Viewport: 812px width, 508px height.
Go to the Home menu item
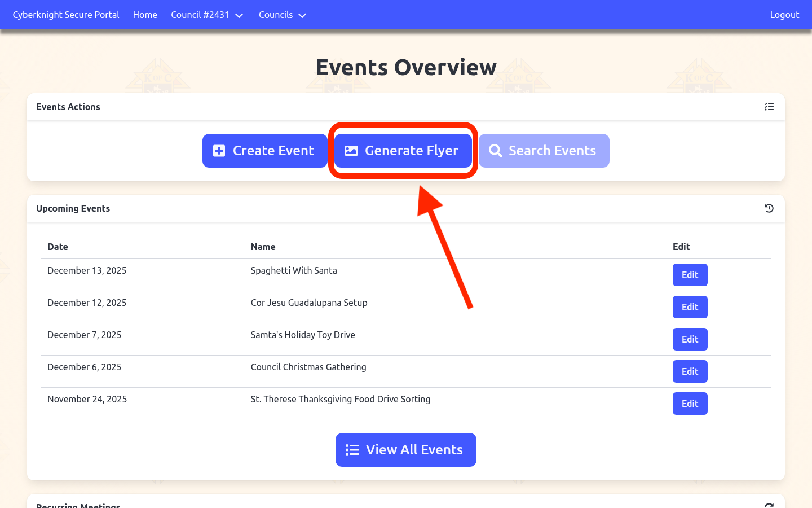(145, 15)
